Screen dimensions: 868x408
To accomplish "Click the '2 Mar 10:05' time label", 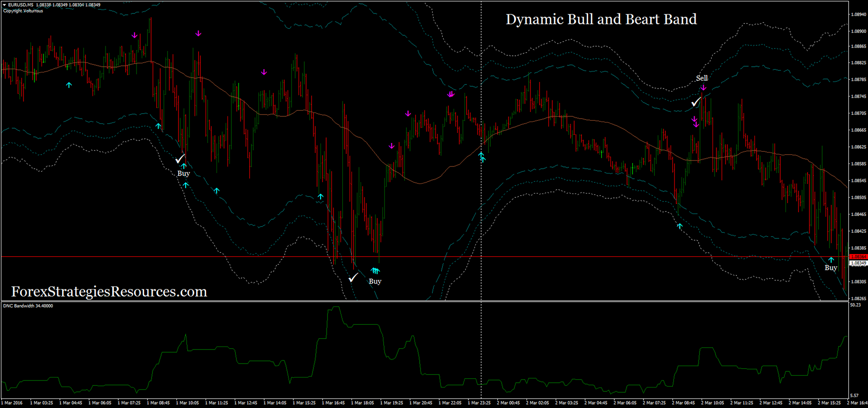I will [x=713, y=403].
